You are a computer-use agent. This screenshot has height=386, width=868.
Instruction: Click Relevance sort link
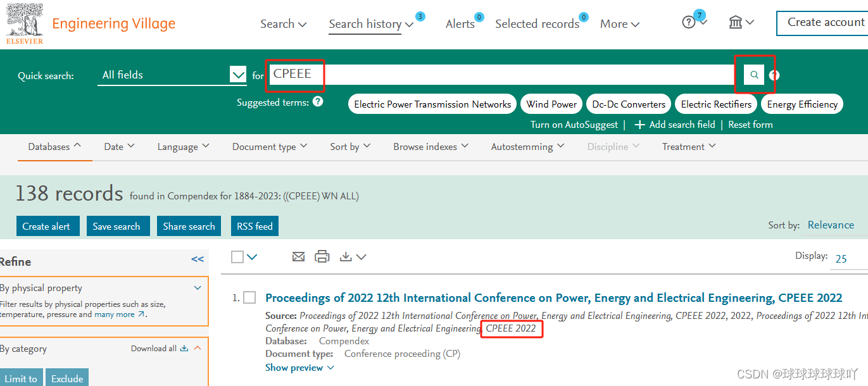[x=831, y=225]
